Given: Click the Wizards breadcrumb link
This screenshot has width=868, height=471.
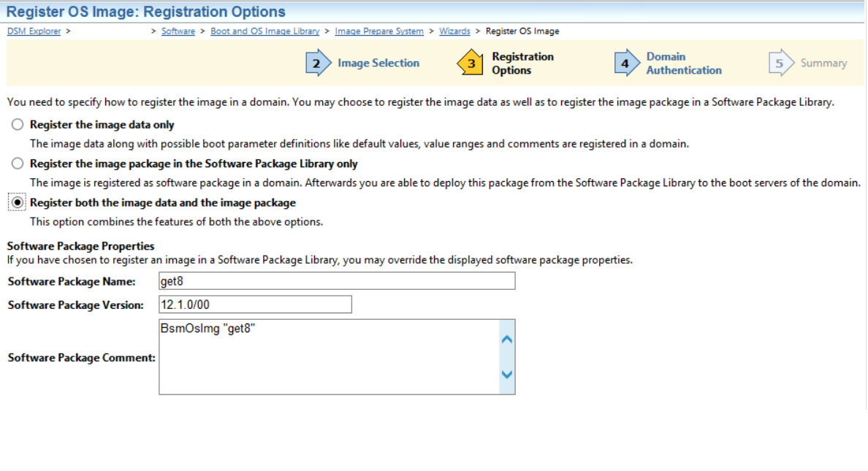Looking at the screenshot, I should click(454, 31).
